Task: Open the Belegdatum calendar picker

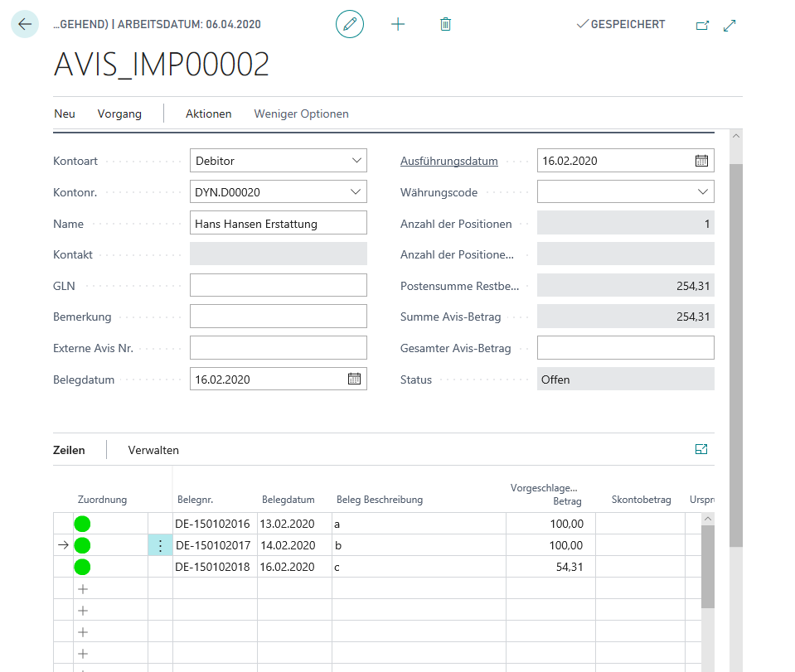Action: click(x=354, y=379)
